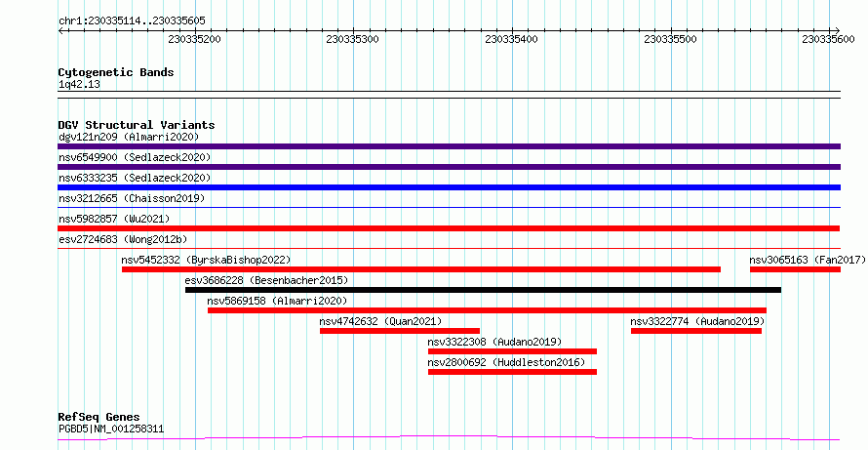Open variant esv3686228 (Besenbacher2015) label
868x450 pixels.
pos(267,280)
